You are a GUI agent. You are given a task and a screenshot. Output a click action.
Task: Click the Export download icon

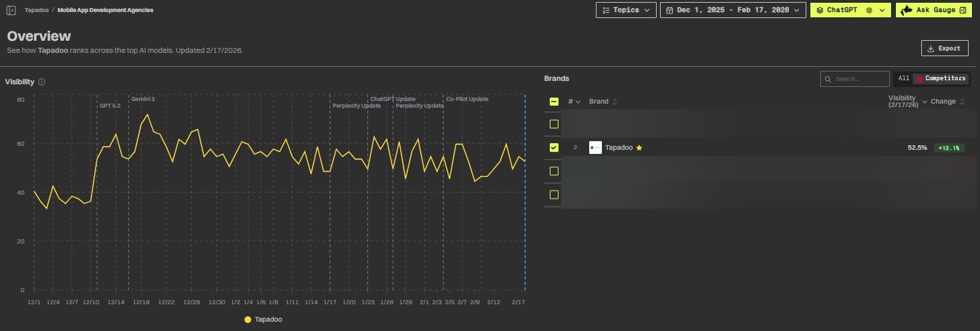coord(931,48)
